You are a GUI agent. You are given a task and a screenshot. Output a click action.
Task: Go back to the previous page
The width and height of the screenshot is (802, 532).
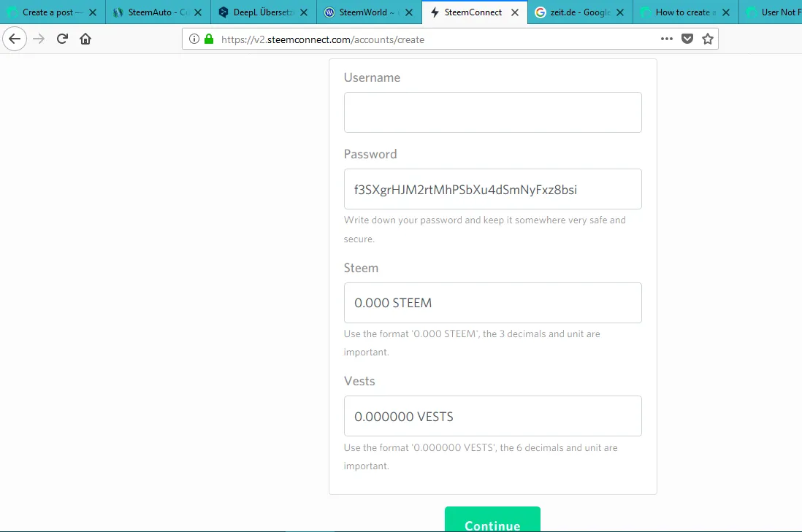tap(15, 39)
